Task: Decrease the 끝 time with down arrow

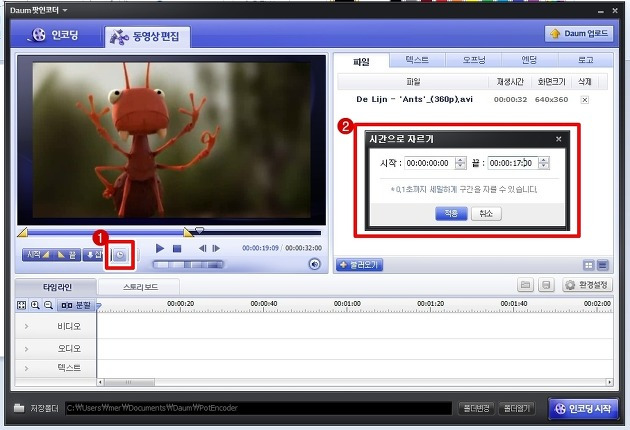Action: 544,166
